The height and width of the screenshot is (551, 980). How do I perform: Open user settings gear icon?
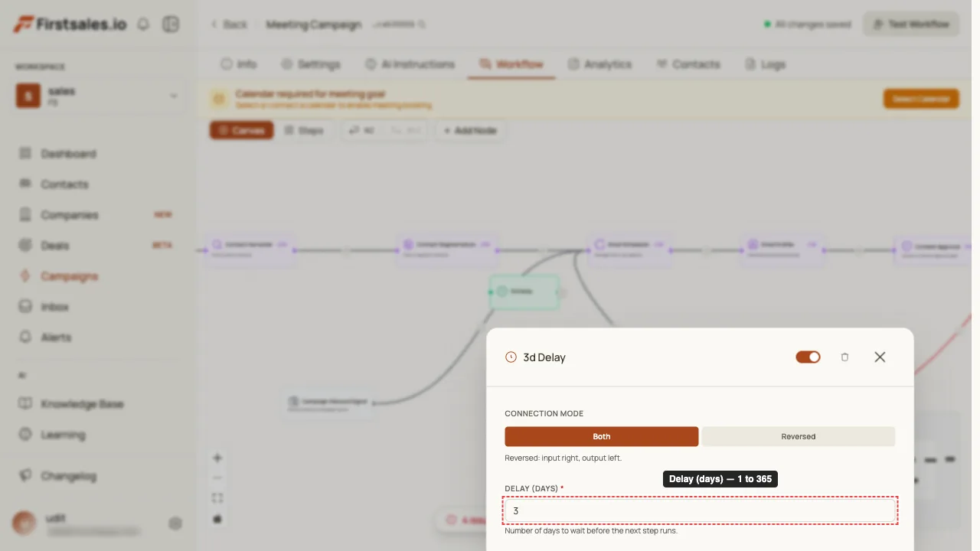tap(175, 523)
